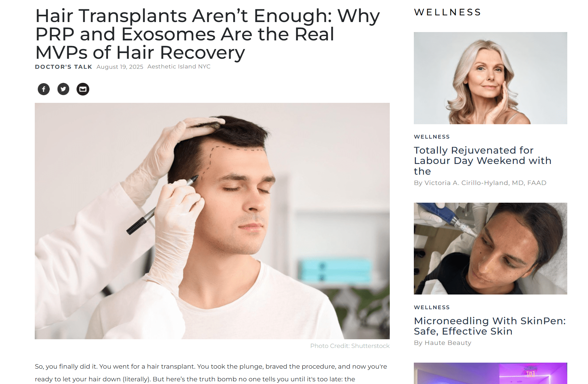
Task: Open the purple neon room thumbnail
Action: point(490,373)
